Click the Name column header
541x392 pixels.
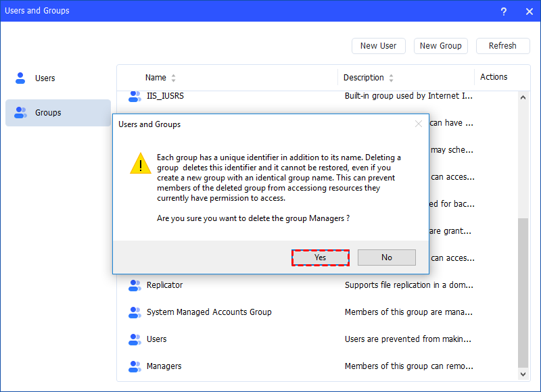pyautogui.click(x=156, y=78)
